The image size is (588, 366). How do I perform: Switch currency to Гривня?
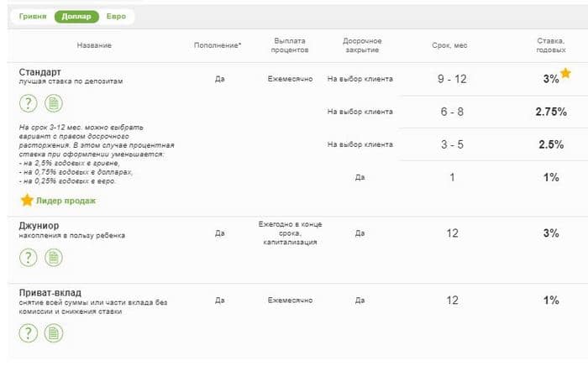coord(33,16)
